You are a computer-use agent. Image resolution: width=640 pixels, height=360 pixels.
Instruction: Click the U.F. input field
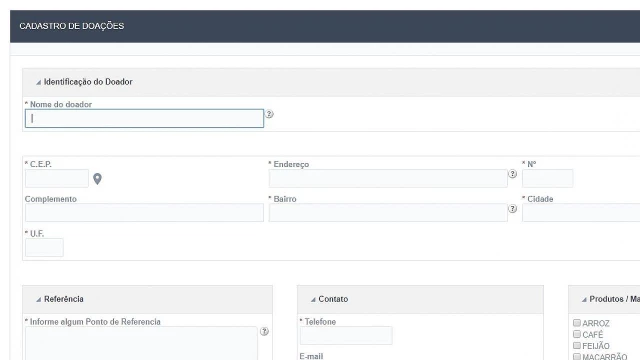click(44, 247)
